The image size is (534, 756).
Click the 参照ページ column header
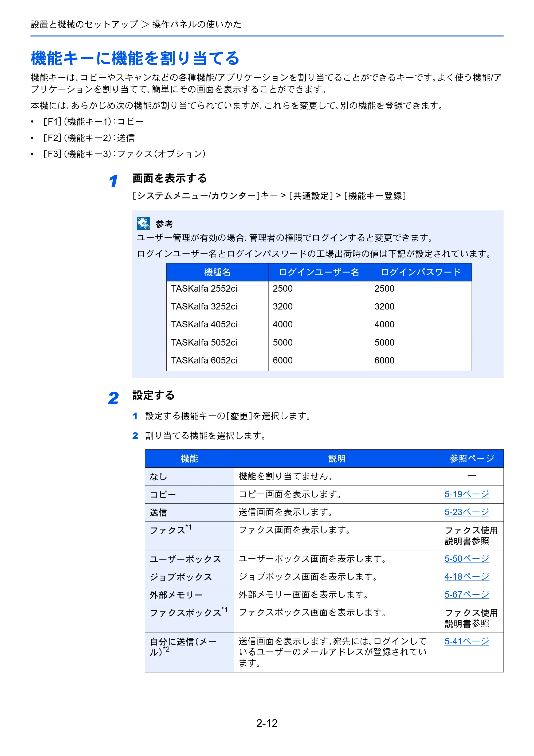click(472, 458)
